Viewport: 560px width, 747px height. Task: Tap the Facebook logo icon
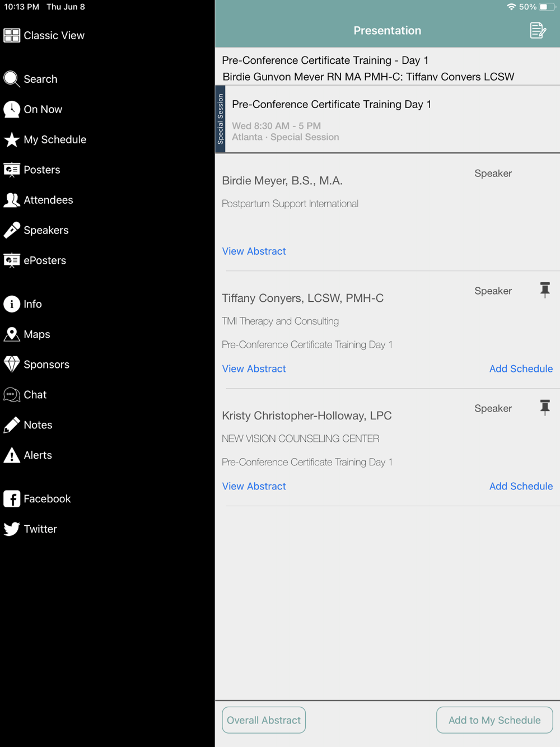(12, 499)
